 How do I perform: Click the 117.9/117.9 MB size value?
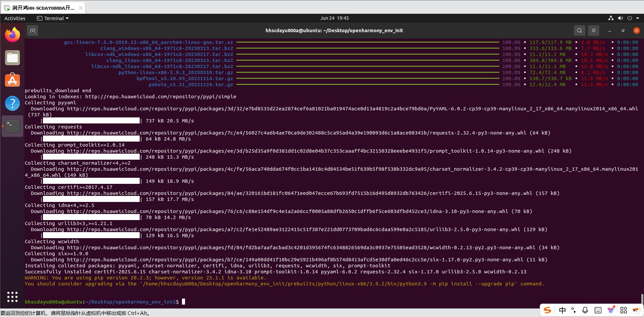point(550,42)
